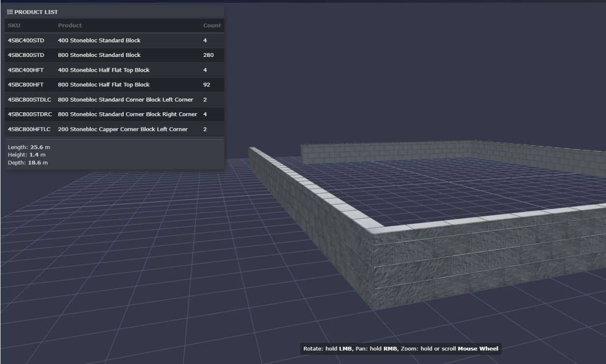Select SKU 4SBC800STD cell
The width and height of the screenshot is (606, 364).
point(26,55)
